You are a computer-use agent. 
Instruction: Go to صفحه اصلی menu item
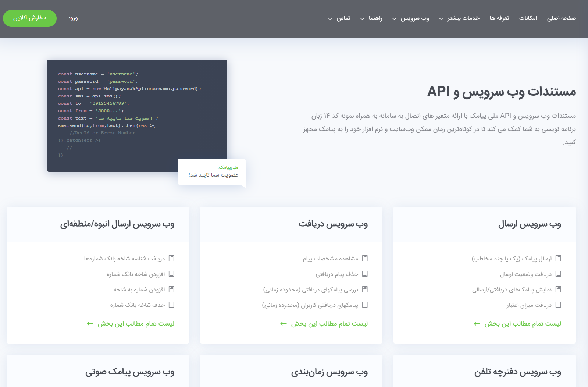561,18
